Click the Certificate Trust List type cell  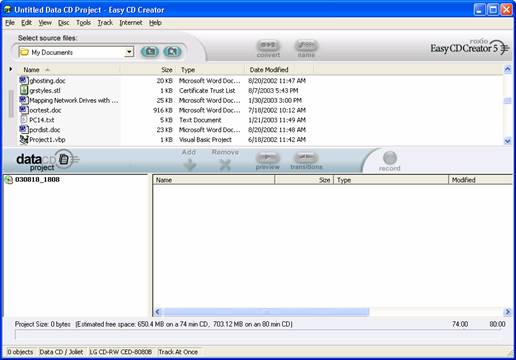(x=207, y=90)
